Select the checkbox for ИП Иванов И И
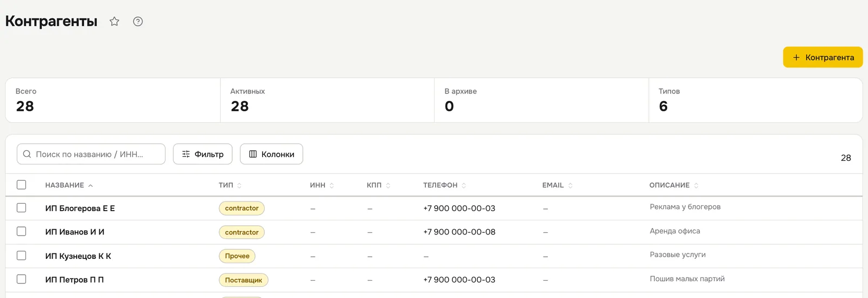868x298 pixels. (x=21, y=231)
